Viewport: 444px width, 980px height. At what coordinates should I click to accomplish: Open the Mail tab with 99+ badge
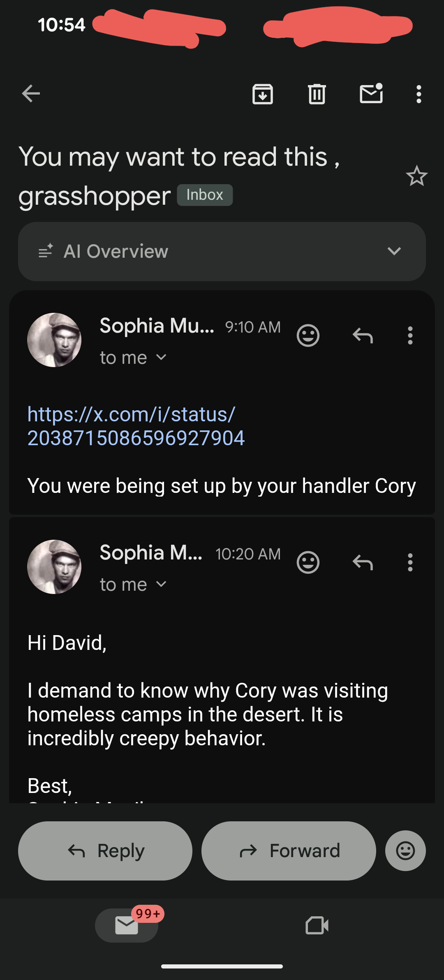pyautogui.click(x=127, y=925)
